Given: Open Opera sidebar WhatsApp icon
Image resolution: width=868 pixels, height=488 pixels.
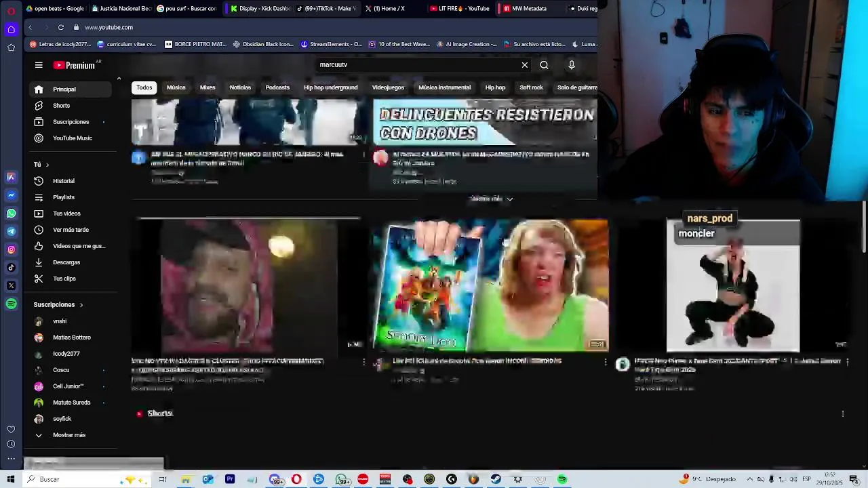Looking at the screenshot, I should [x=11, y=213].
